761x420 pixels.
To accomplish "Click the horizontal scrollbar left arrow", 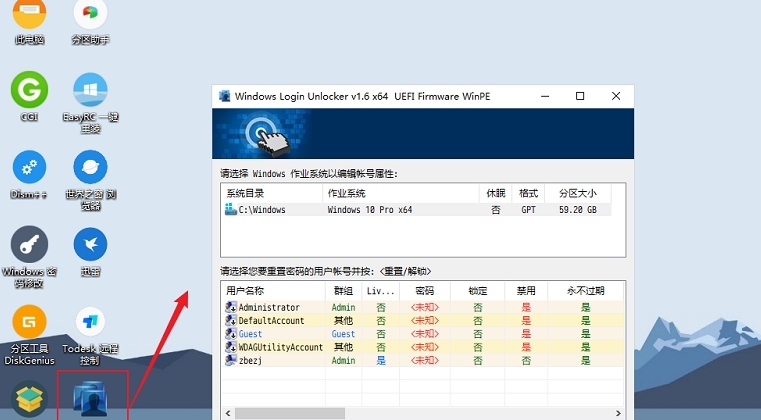I will (x=228, y=413).
